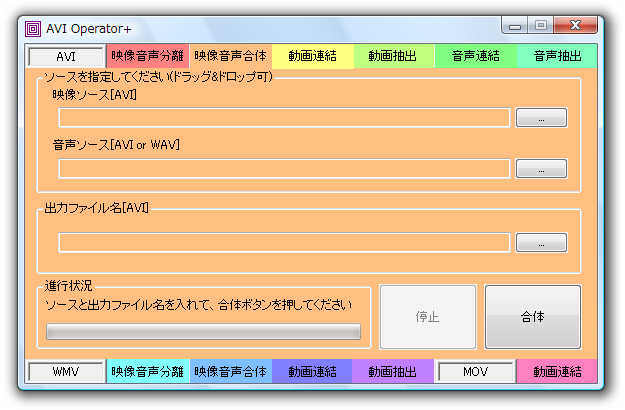Click the 映像ソース[AVI] path field
The width and height of the screenshot is (625, 410).
284,118
